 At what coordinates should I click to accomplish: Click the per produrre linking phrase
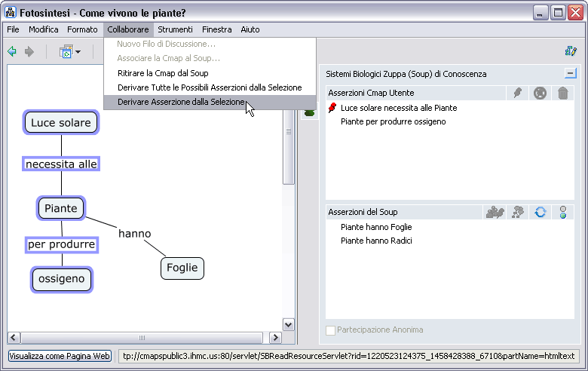pyautogui.click(x=61, y=244)
